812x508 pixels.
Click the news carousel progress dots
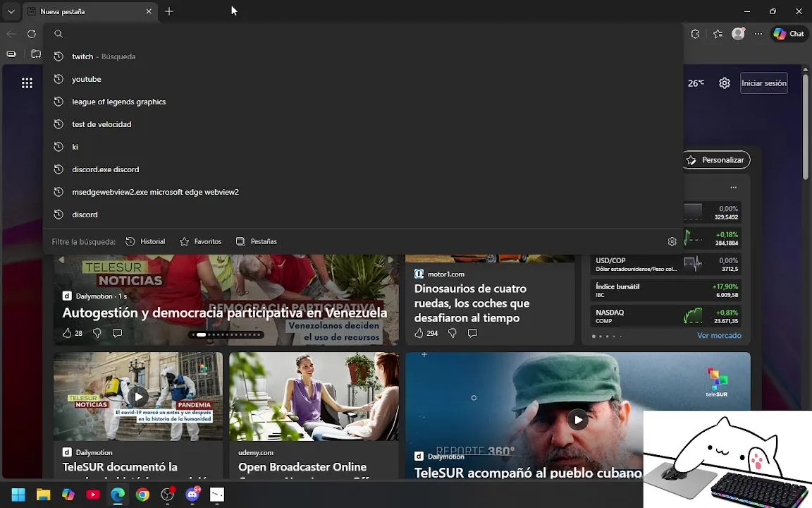click(x=226, y=335)
